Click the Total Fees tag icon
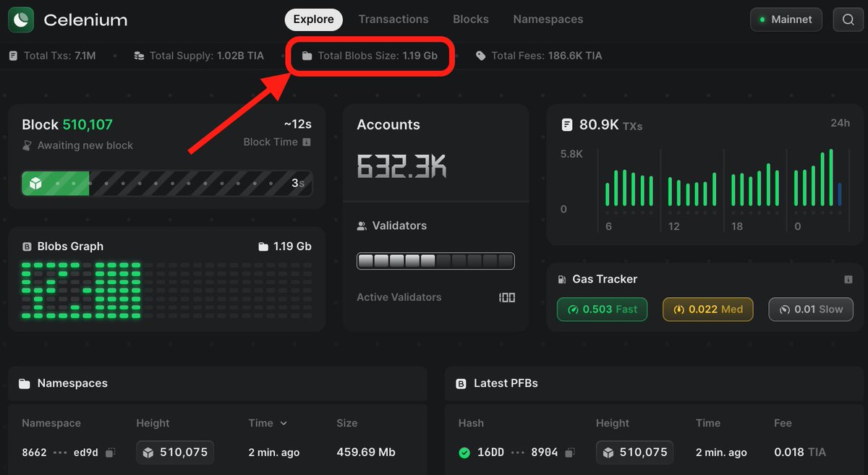 (x=480, y=56)
